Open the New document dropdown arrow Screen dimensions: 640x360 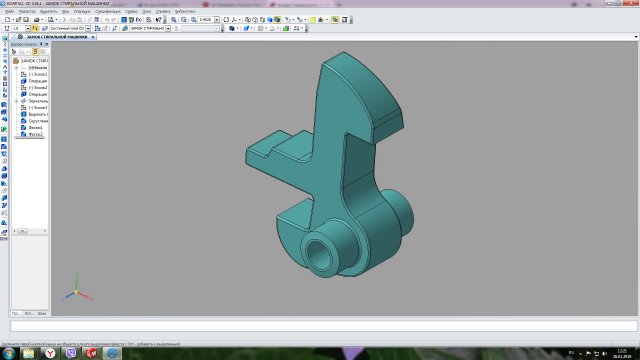pyautogui.click(x=13, y=20)
